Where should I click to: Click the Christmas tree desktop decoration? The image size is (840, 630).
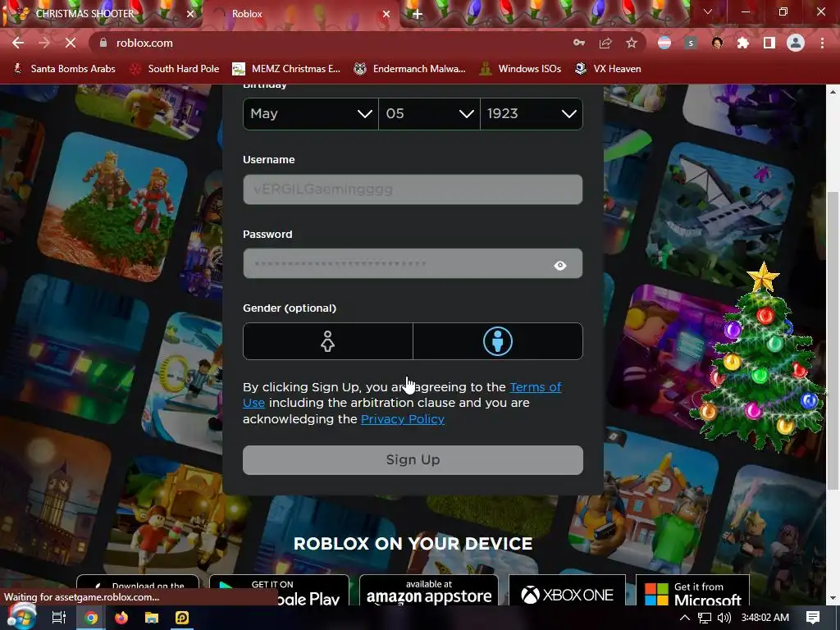(x=758, y=356)
